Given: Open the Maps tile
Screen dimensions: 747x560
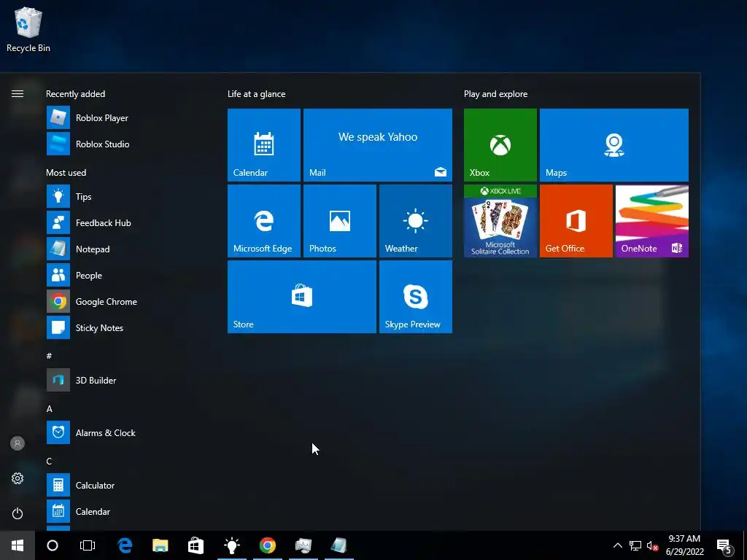Looking at the screenshot, I should pos(614,145).
